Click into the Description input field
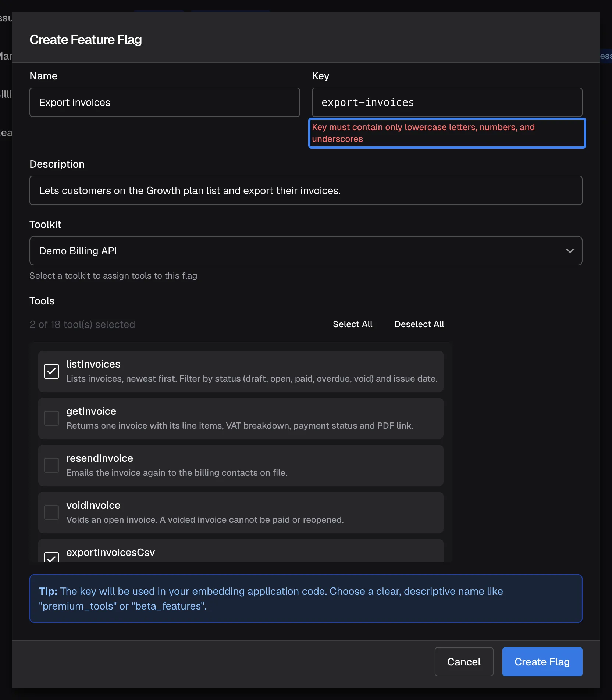Viewport: 612px width, 700px height. [306, 190]
